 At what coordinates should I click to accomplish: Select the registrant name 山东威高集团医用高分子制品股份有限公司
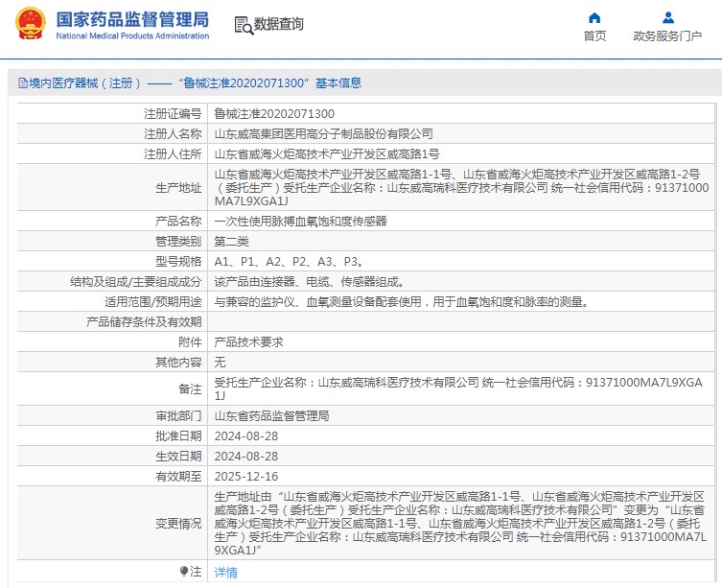(x=324, y=133)
